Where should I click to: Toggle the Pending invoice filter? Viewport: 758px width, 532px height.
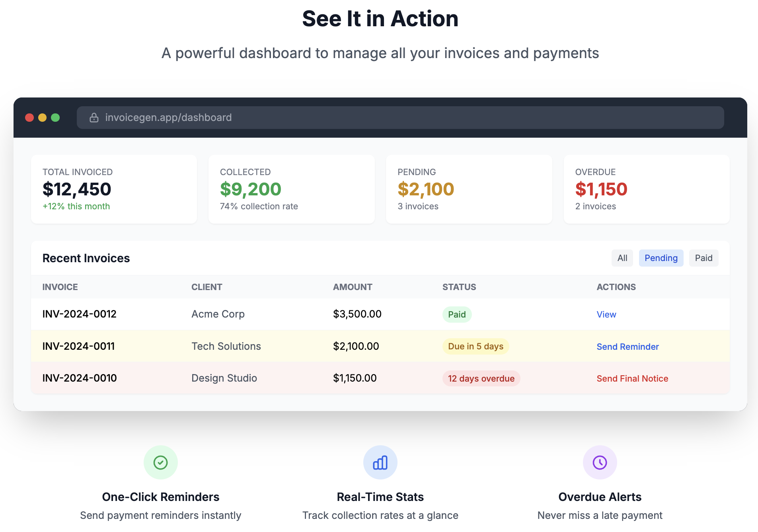pyautogui.click(x=661, y=258)
